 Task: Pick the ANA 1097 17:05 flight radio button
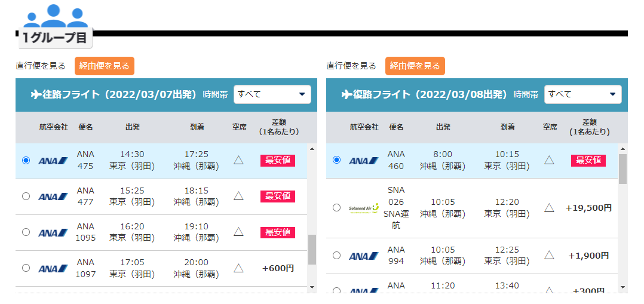[x=26, y=268]
